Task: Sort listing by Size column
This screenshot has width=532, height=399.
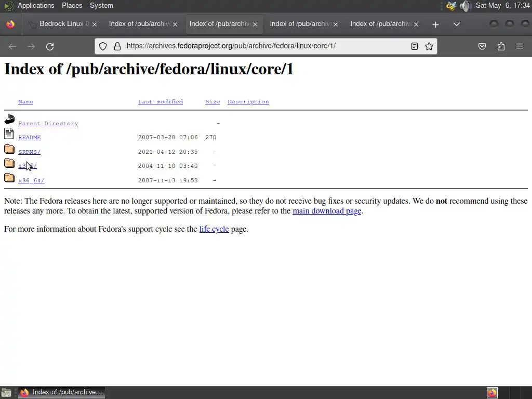Action: point(212,102)
